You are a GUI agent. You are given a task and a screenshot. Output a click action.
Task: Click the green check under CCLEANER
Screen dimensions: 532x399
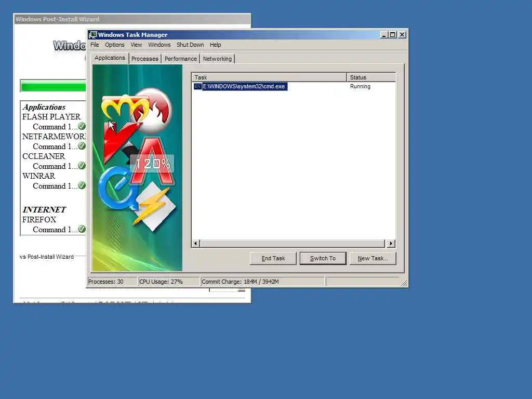click(82, 166)
